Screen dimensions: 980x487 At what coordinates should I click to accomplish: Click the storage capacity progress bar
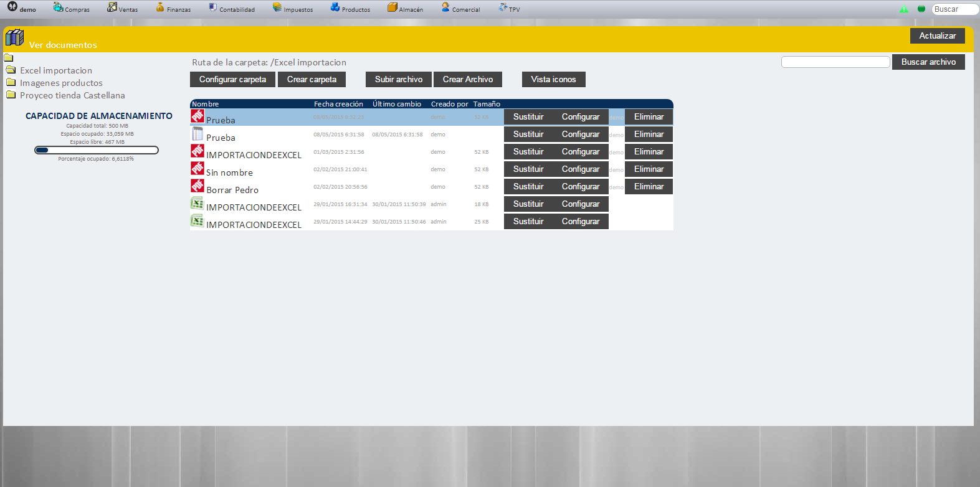point(97,150)
